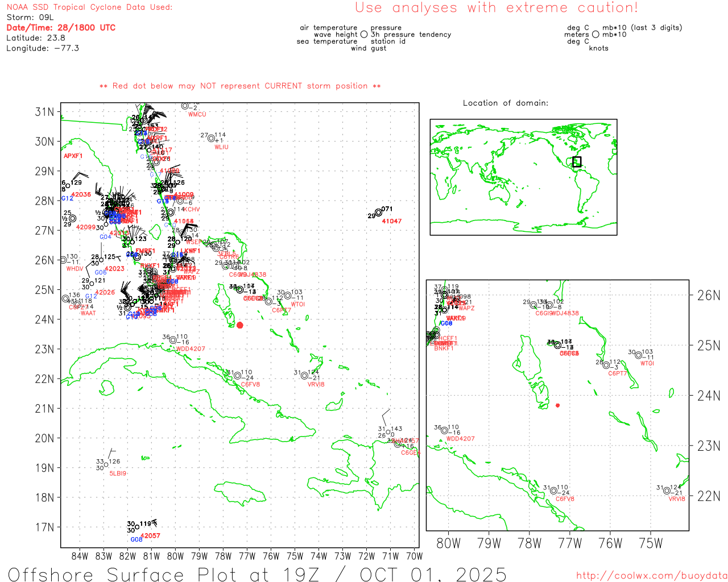Open the coolwx.com/buoydata link

point(652,576)
